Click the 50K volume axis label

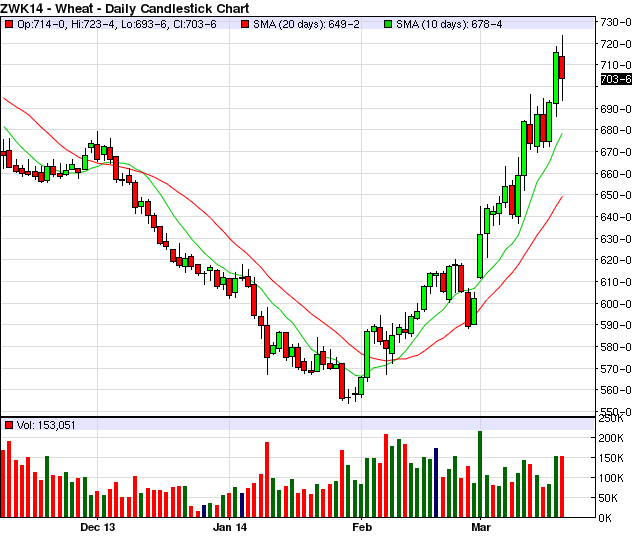609,498
